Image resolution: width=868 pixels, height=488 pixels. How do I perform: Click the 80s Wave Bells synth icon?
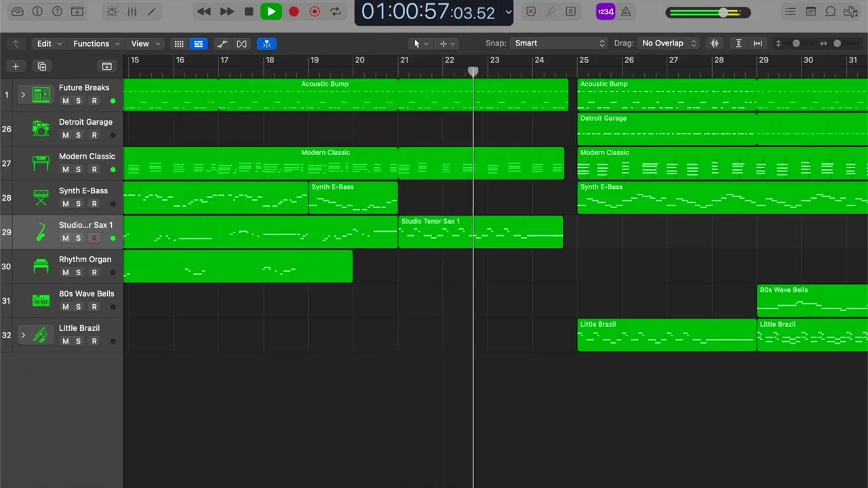(x=41, y=300)
